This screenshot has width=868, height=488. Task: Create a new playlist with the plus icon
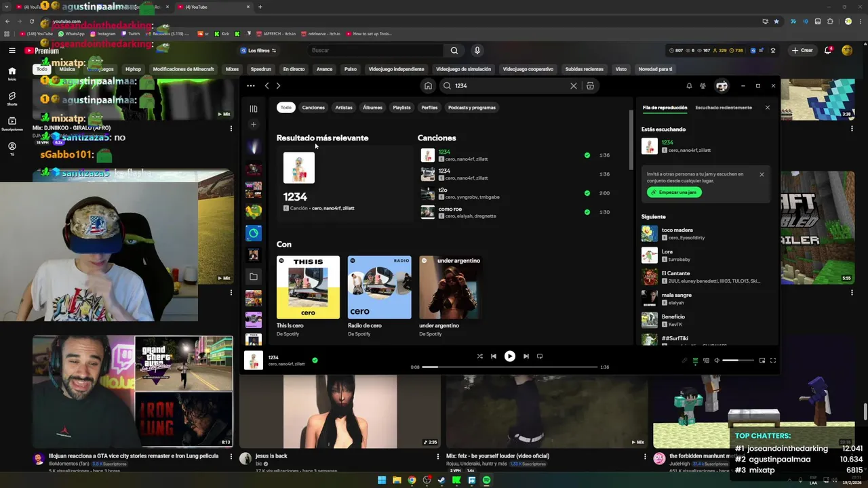254,124
